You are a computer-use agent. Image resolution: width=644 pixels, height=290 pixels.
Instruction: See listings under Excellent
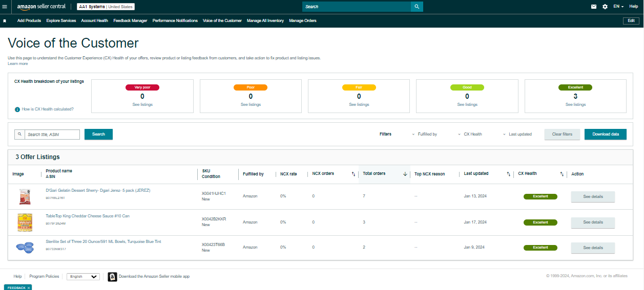coord(575,105)
